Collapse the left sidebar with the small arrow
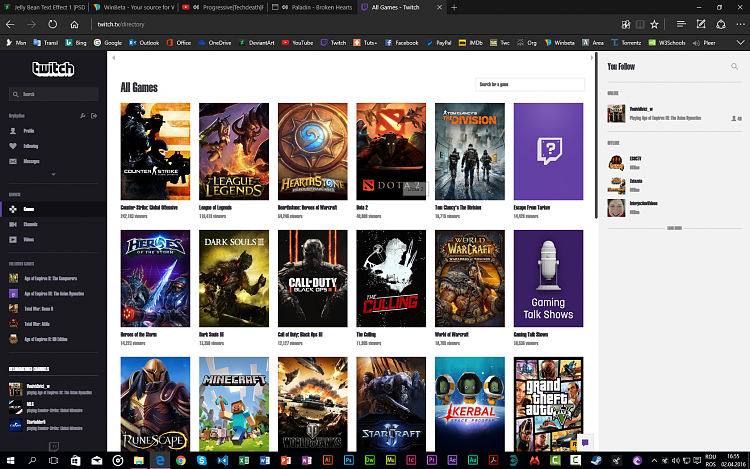 113,58
